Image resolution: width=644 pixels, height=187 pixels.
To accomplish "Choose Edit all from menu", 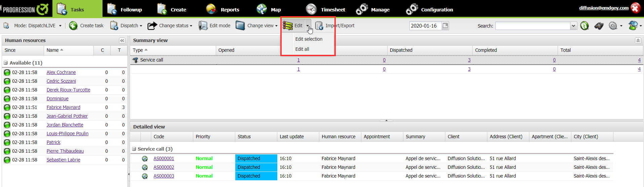I will click(x=302, y=49).
